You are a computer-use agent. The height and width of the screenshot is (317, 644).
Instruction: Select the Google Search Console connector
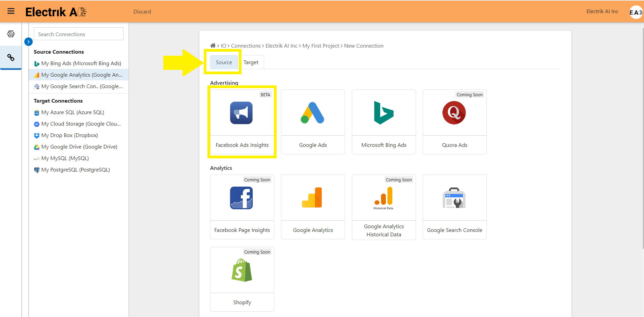[454, 207]
